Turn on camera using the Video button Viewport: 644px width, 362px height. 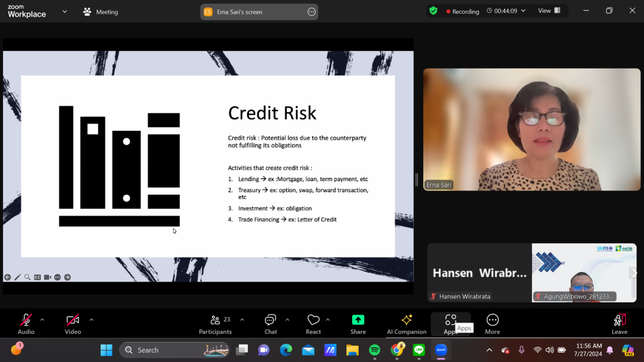(x=73, y=323)
